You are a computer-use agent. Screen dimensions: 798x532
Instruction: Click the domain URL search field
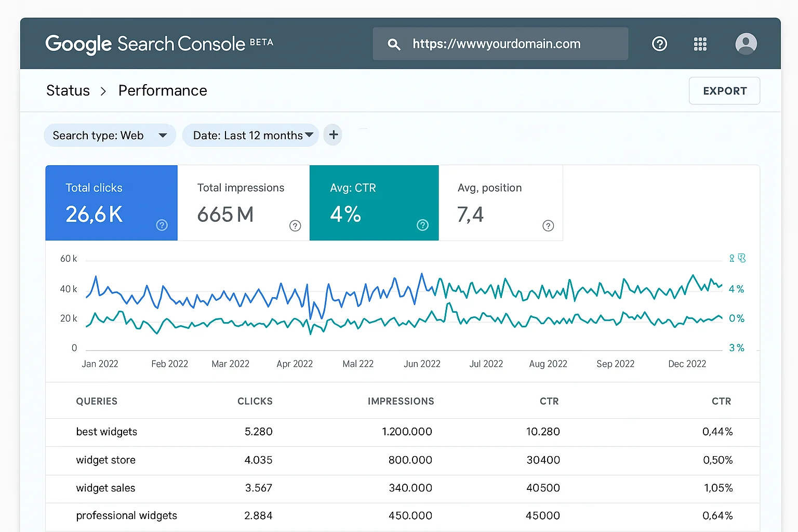pyautogui.click(x=496, y=44)
